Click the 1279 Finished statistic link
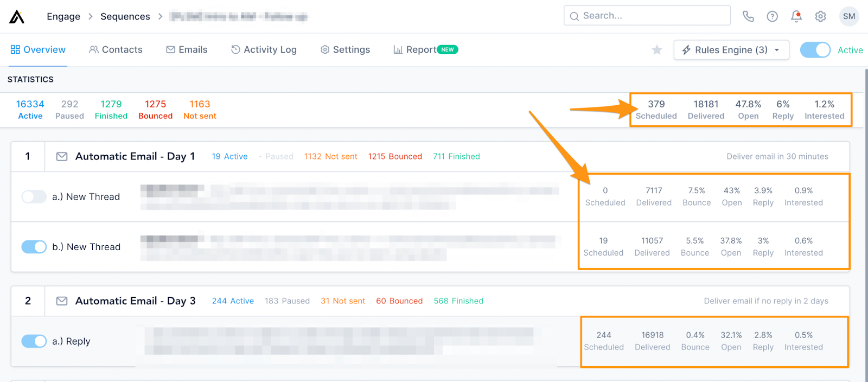Viewport: 868px width, 382px height. [x=111, y=109]
